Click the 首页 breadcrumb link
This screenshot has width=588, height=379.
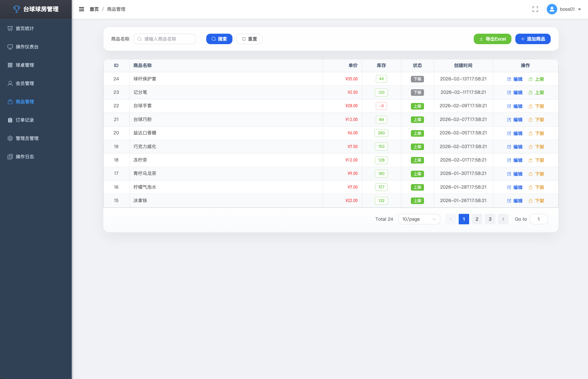point(94,9)
